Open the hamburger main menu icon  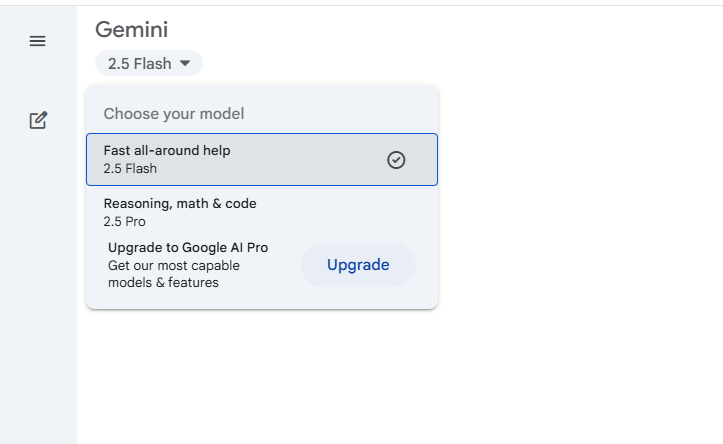click(37, 41)
